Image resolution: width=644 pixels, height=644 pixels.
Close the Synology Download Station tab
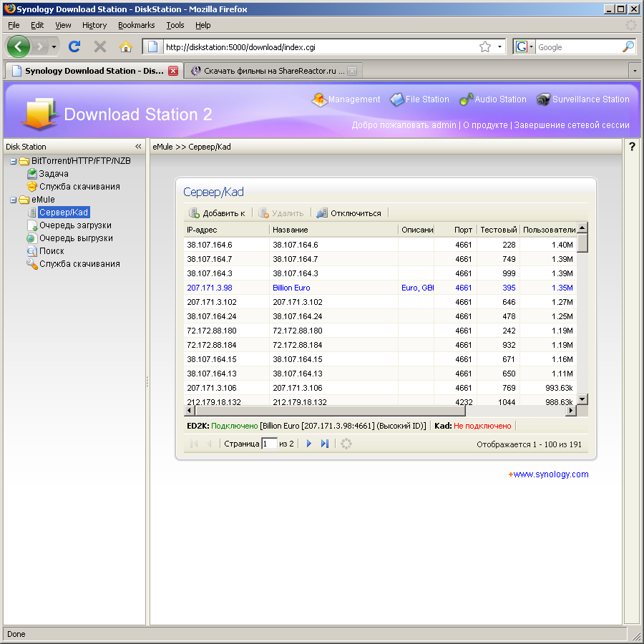pyautogui.click(x=173, y=71)
